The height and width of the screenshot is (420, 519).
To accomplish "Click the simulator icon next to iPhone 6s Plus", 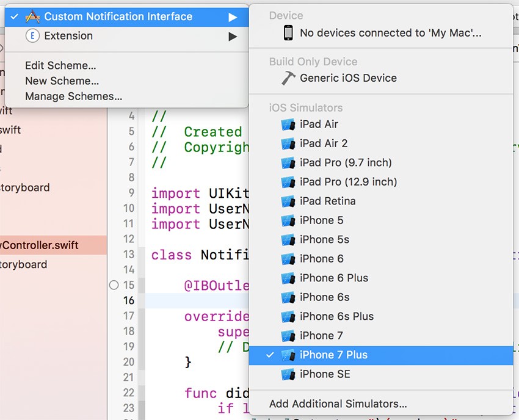I will (x=288, y=316).
